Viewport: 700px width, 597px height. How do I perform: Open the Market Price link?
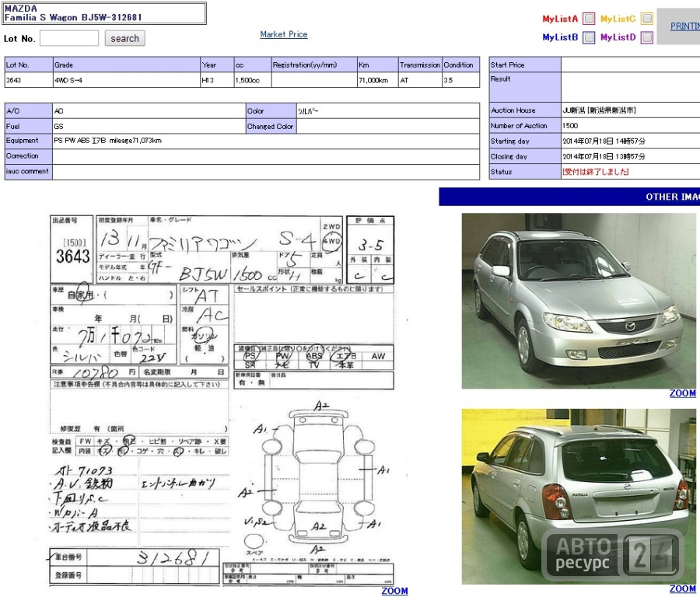284,34
